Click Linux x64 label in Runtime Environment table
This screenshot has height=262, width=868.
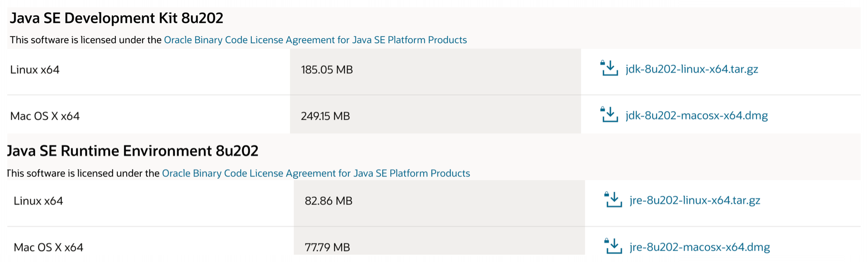click(38, 201)
